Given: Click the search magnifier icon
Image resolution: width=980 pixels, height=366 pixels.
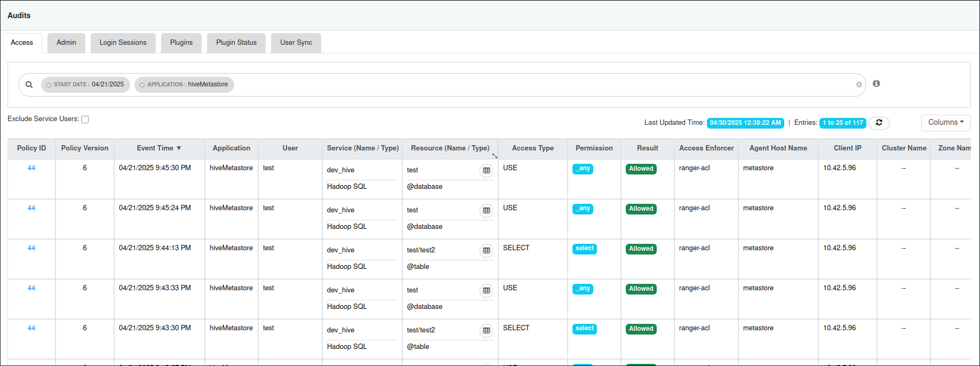Looking at the screenshot, I should pyautogui.click(x=29, y=84).
